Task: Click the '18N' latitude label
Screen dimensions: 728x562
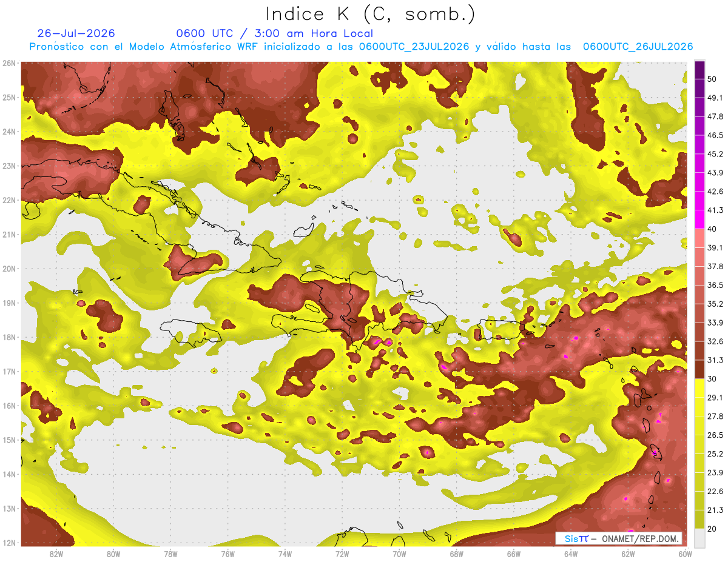Action: tap(9, 338)
